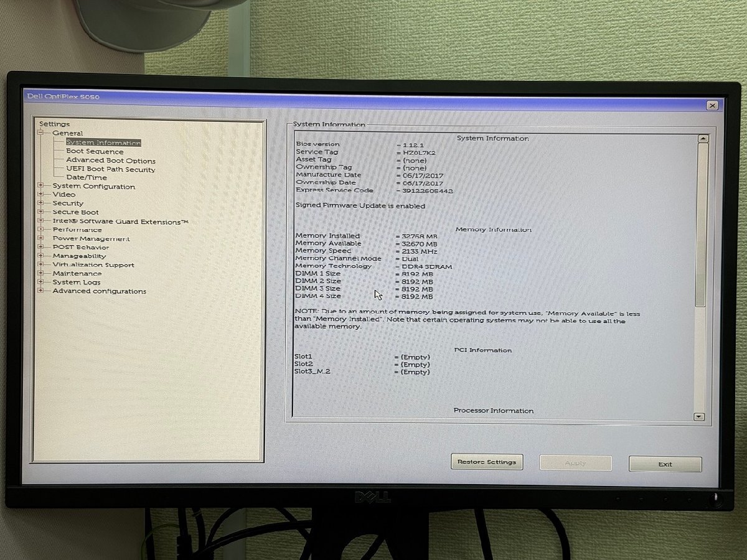Open the System Logs section
The height and width of the screenshot is (560, 747).
pos(78,282)
